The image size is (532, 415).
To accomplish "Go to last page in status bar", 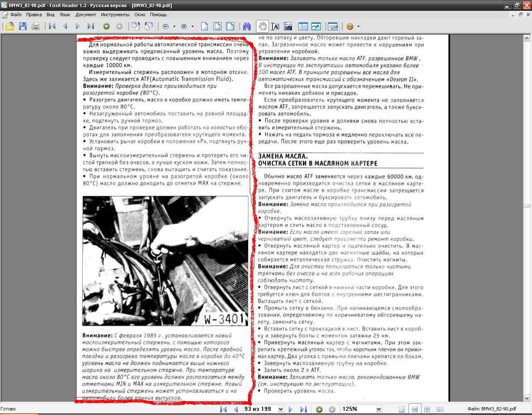I will pyautogui.click(x=303, y=409).
